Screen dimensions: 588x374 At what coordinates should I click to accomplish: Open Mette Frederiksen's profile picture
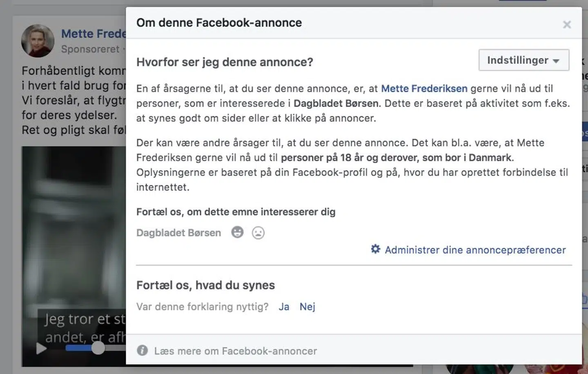[38, 41]
